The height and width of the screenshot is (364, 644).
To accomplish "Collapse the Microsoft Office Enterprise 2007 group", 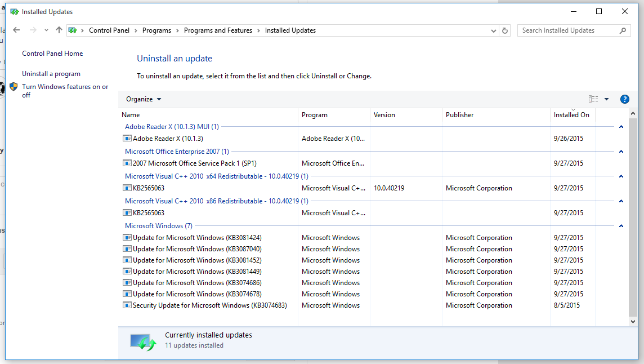I will pos(621,152).
